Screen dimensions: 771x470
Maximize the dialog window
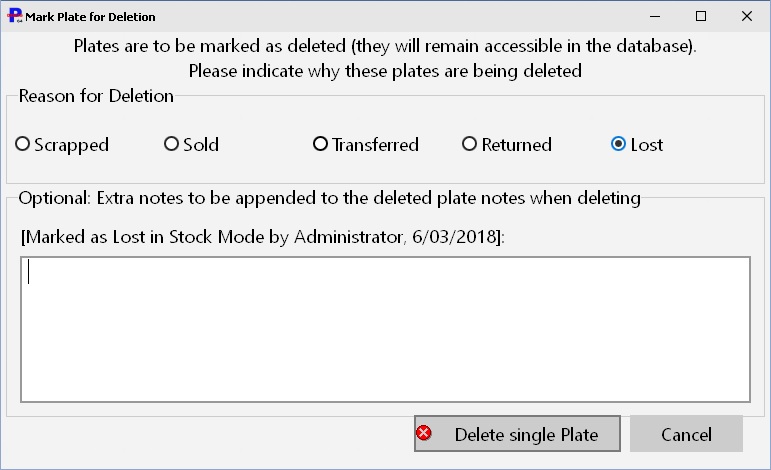point(701,16)
